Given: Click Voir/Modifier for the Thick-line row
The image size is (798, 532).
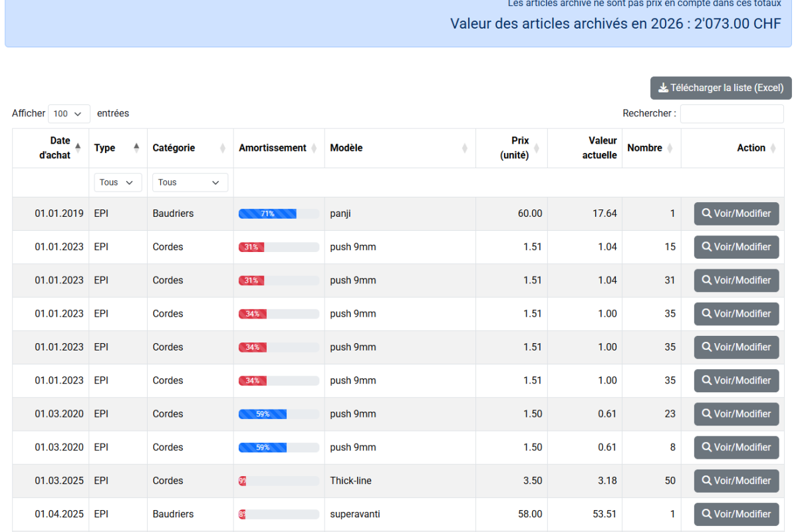Looking at the screenshot, I should point(736,481).
